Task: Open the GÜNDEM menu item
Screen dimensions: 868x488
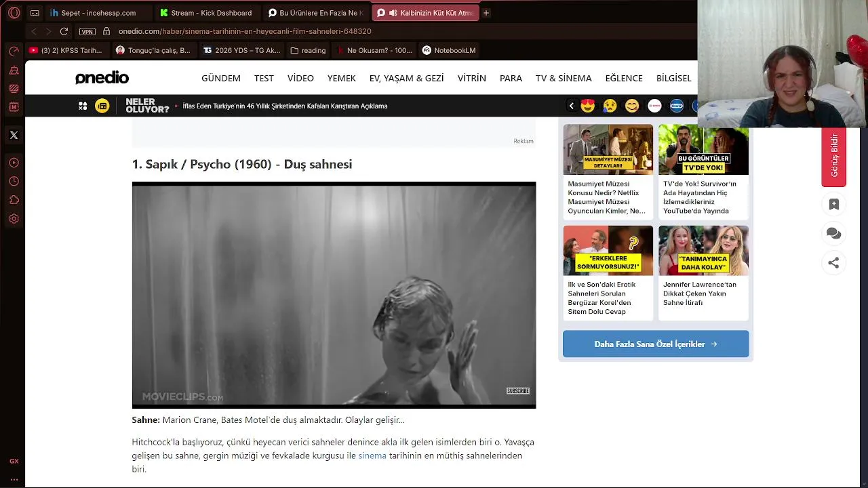Action: (221, 78)
